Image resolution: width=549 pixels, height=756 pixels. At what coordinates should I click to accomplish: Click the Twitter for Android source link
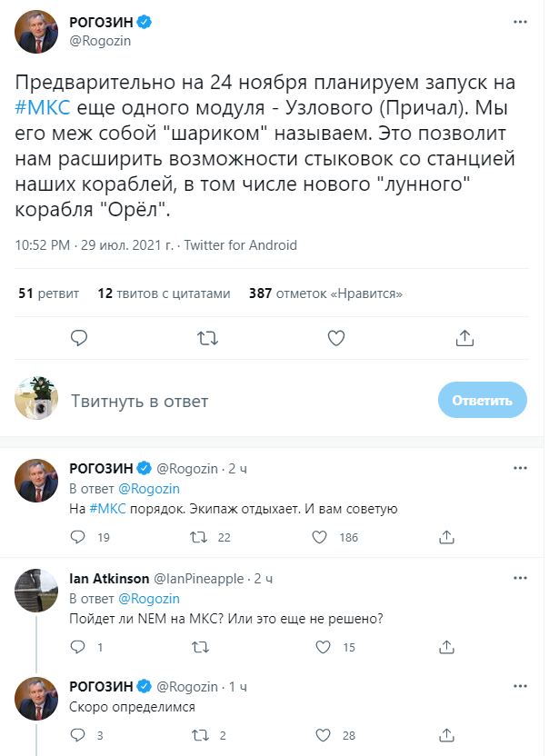point(241,245)
